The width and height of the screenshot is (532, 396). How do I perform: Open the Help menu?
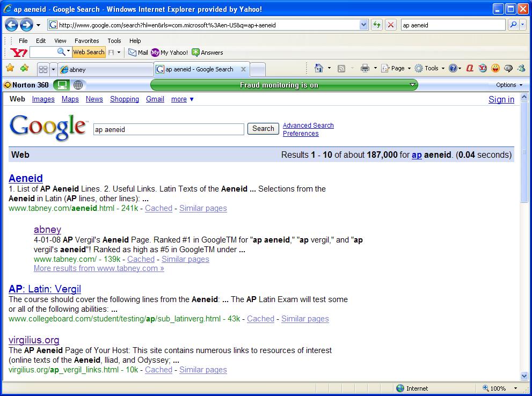135,41
